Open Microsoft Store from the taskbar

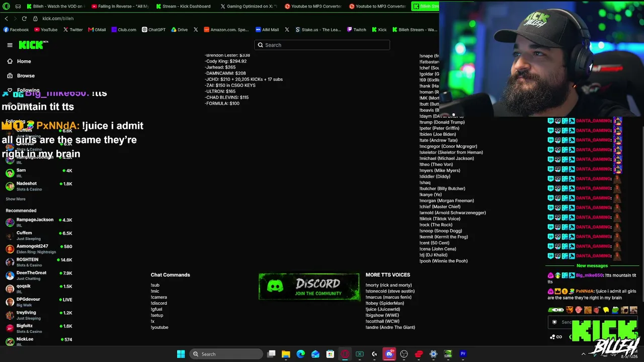click(x=330, y=354)
